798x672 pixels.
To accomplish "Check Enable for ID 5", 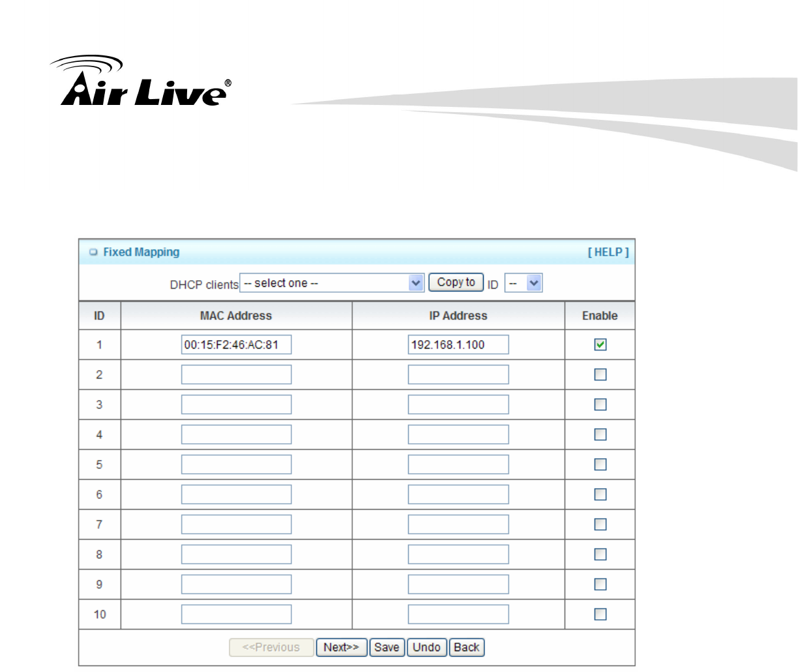I will tap(600, 464).
